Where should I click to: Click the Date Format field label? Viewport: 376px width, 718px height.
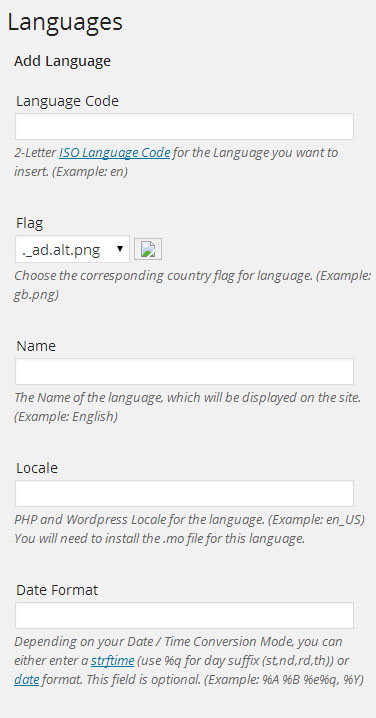click(57, 590)
